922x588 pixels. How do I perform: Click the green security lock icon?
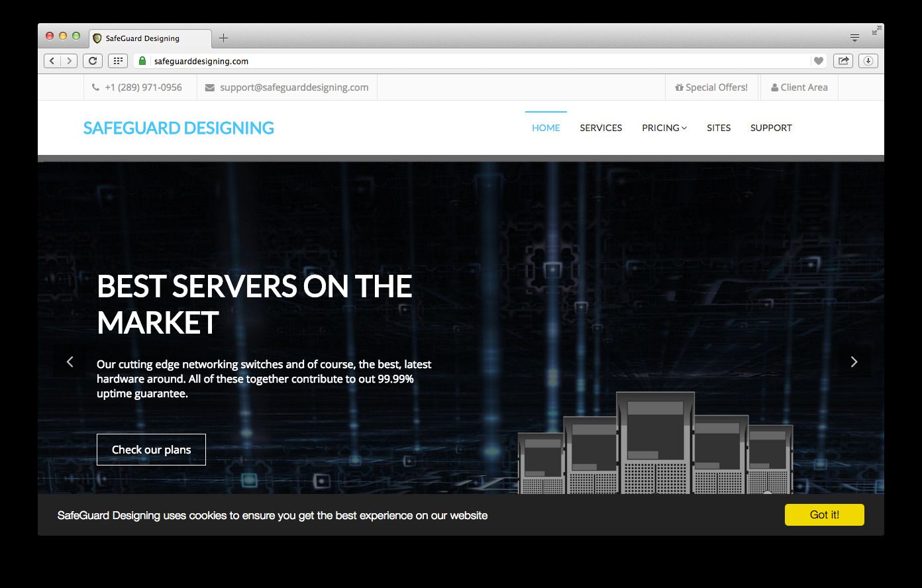pos(142,60)
